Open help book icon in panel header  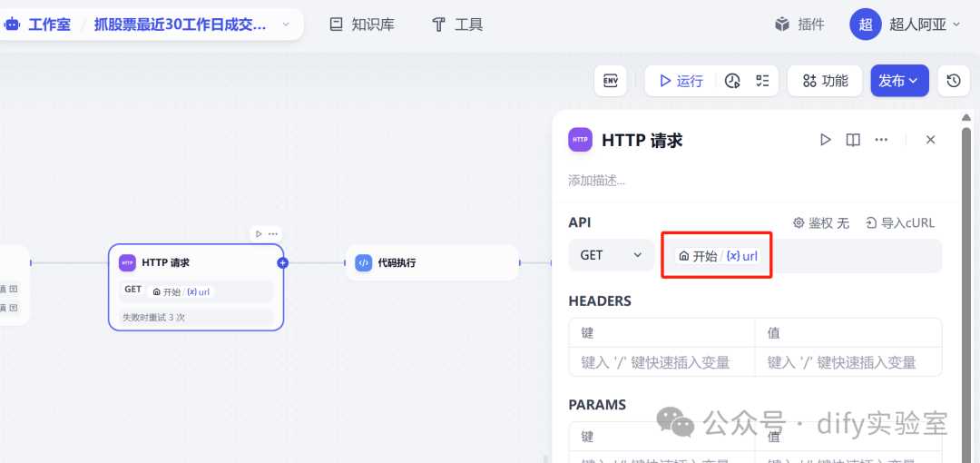click(853, 140)
